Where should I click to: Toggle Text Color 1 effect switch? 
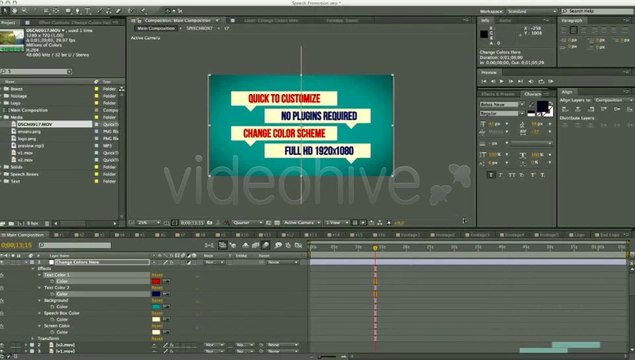2,275
